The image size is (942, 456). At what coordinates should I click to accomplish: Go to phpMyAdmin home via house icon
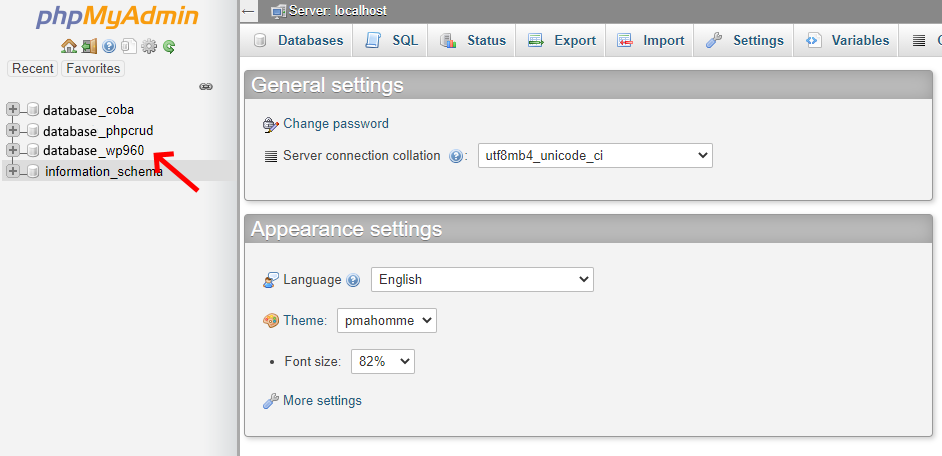(69, 46)
